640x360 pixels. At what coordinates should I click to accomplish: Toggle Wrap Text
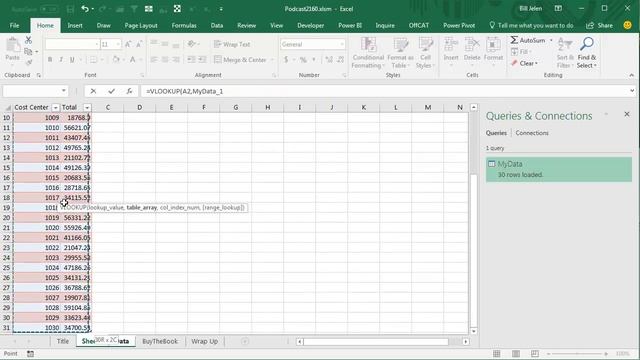(232, 44)
